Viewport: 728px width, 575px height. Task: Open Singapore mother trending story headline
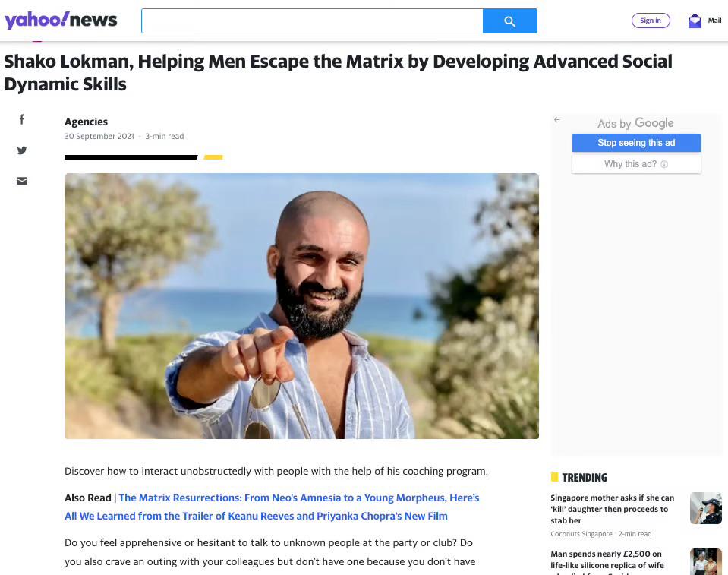coord(612,509)
